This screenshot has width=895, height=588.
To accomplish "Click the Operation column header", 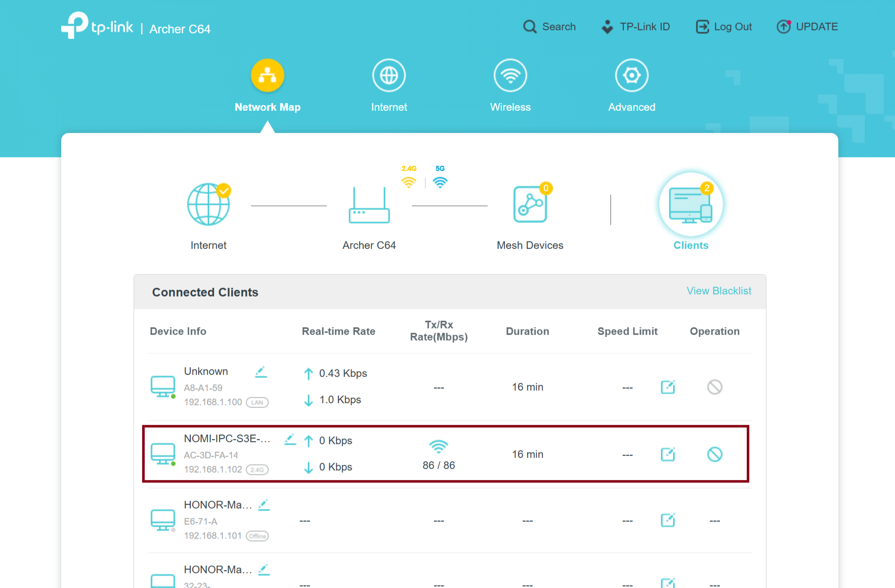I will (x=715, y=331).
